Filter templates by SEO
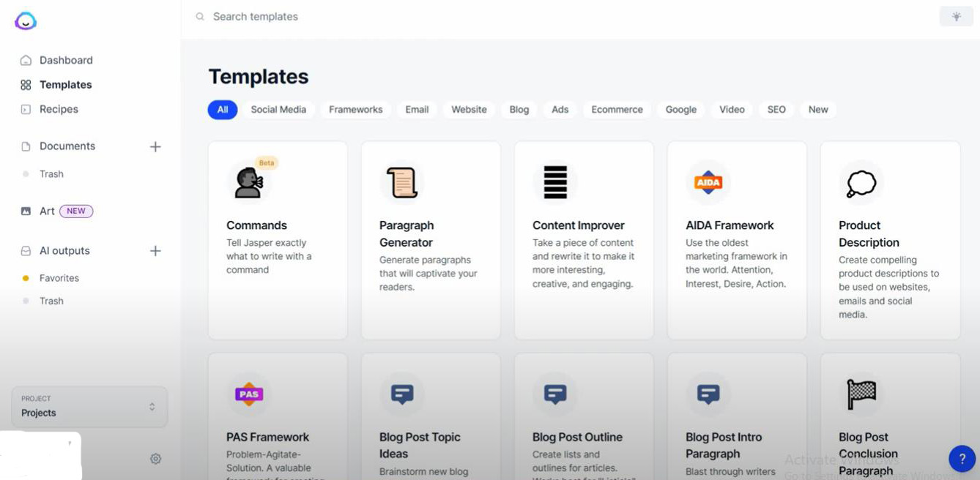 click(x=776, y=110)
